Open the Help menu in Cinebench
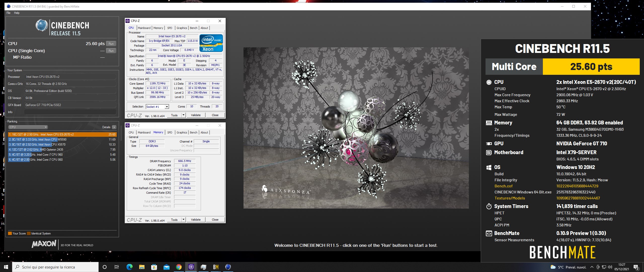Viewport: 644px width, 272px height. click(17, 13)
